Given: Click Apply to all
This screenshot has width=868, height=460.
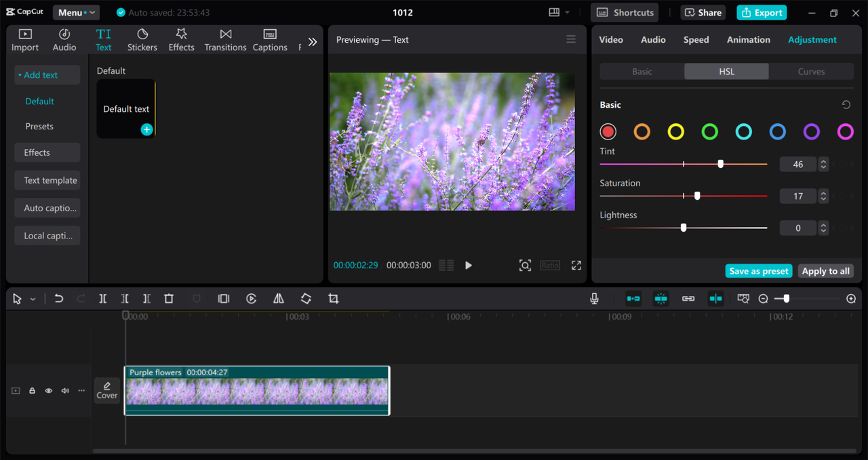Looking at the screenshot, I should click(825, 271).
